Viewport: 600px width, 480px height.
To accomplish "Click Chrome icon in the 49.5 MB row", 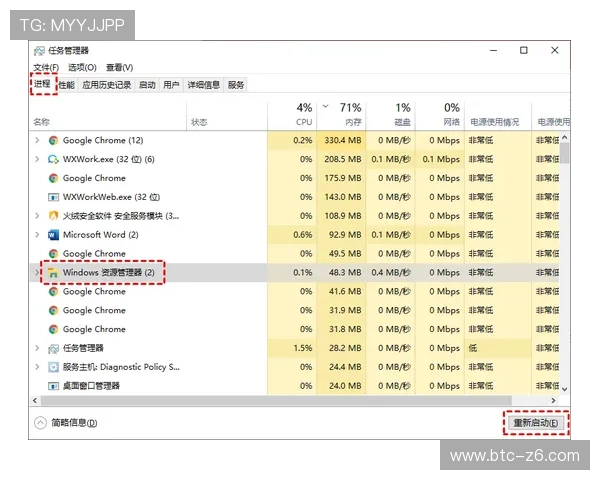I will click(x=53, y=254).
